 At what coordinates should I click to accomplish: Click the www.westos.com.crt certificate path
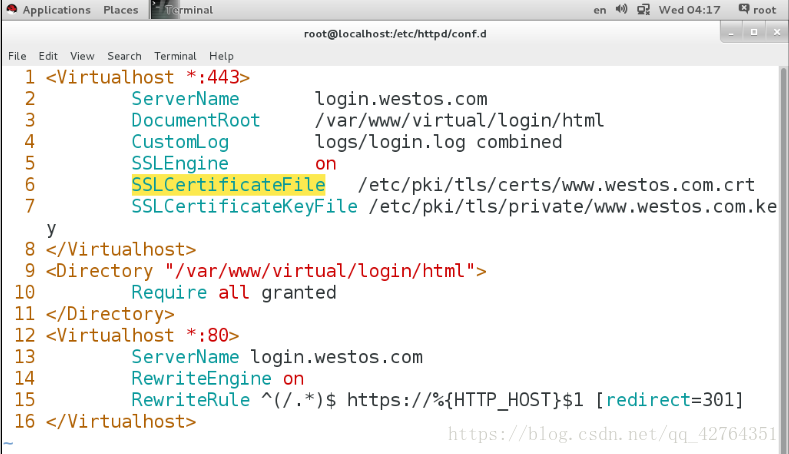(557, 185)
